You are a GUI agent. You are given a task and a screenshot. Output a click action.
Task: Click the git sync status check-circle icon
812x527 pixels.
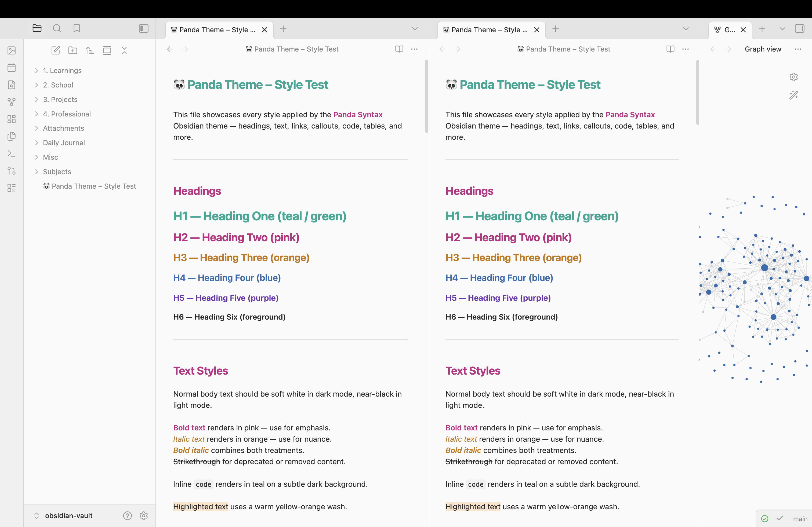click(x=764, y=518)
